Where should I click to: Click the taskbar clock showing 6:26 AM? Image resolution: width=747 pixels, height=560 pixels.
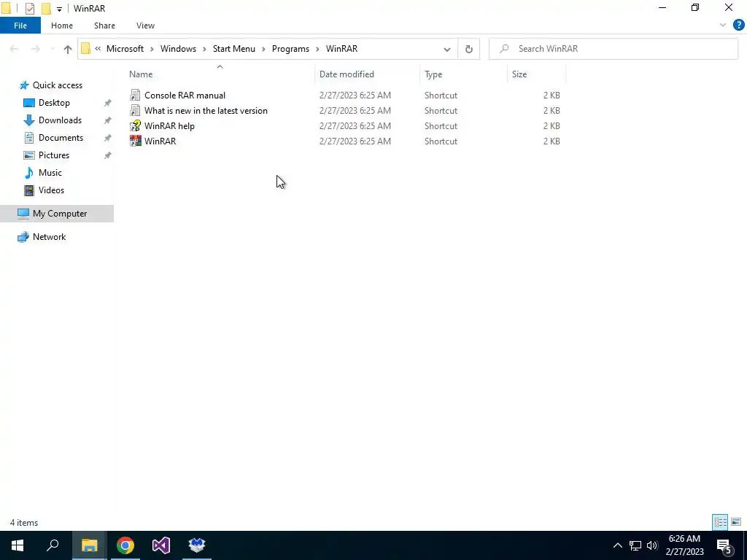pyautogui.click(x=684, y=545)
